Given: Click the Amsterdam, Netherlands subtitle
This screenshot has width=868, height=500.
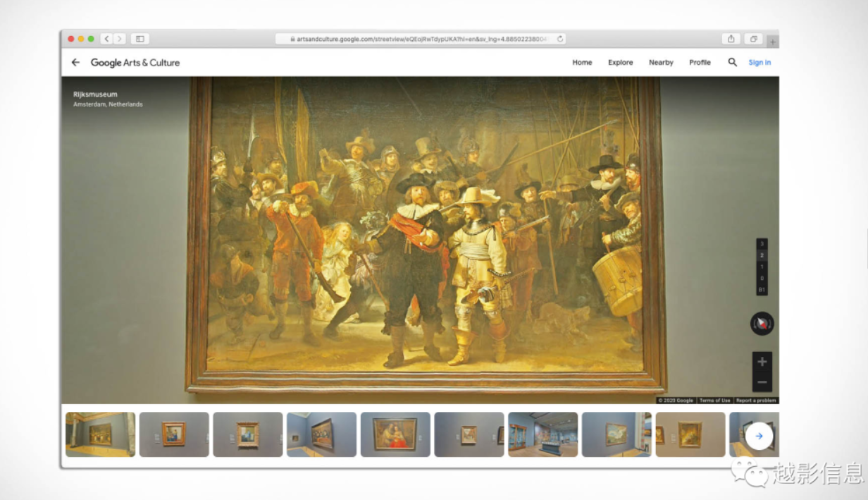Looking at the screenshot, I should click(108, 104).
